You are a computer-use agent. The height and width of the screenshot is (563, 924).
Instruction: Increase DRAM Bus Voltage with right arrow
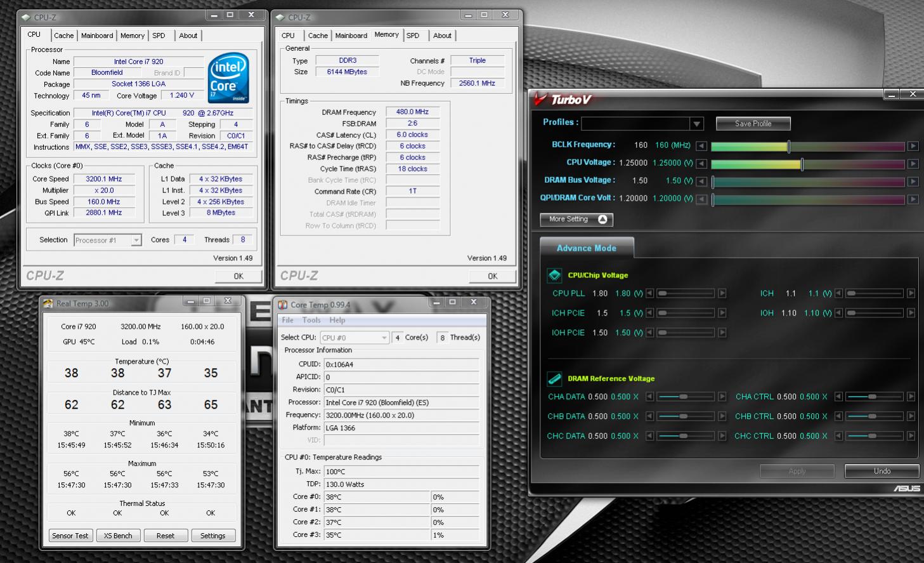[913, 182]
